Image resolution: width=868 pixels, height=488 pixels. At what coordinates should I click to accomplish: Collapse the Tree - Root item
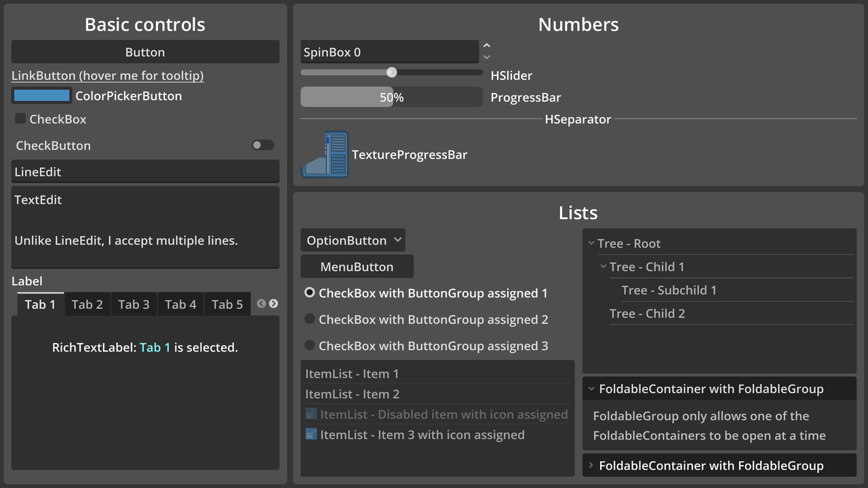[x=591, y=243]
